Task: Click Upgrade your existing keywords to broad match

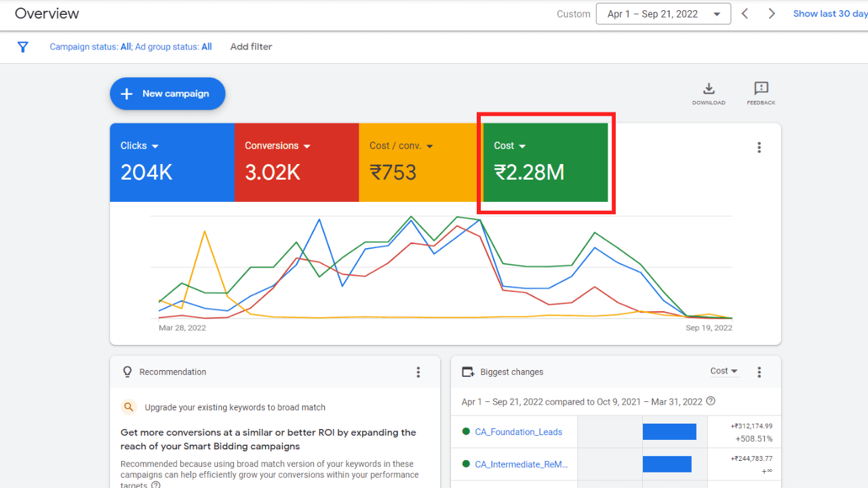Action: pos(235,407)
